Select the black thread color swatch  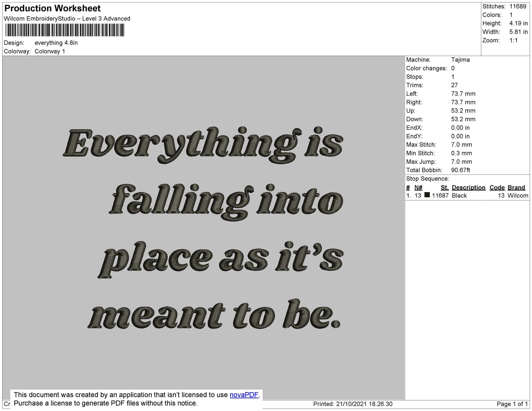(x=427, y=195)
